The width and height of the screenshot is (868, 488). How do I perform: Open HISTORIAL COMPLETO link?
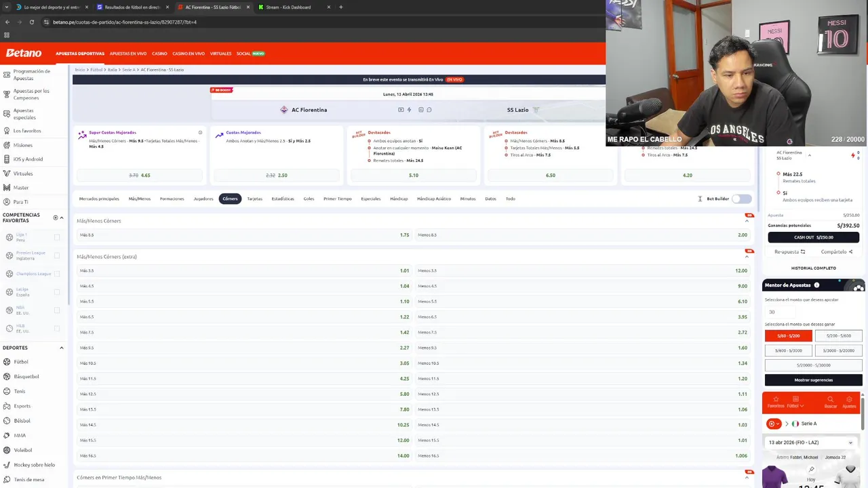tap(813, 268)
